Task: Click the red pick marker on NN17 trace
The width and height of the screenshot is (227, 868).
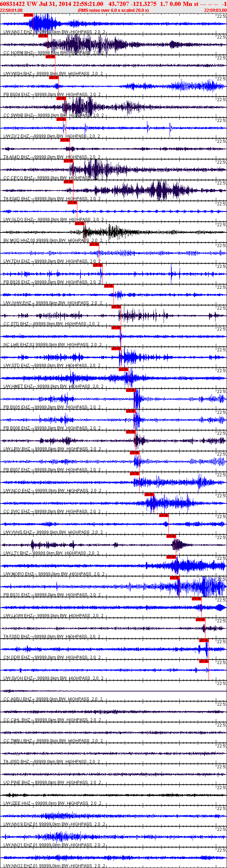Action: [29, 15]
